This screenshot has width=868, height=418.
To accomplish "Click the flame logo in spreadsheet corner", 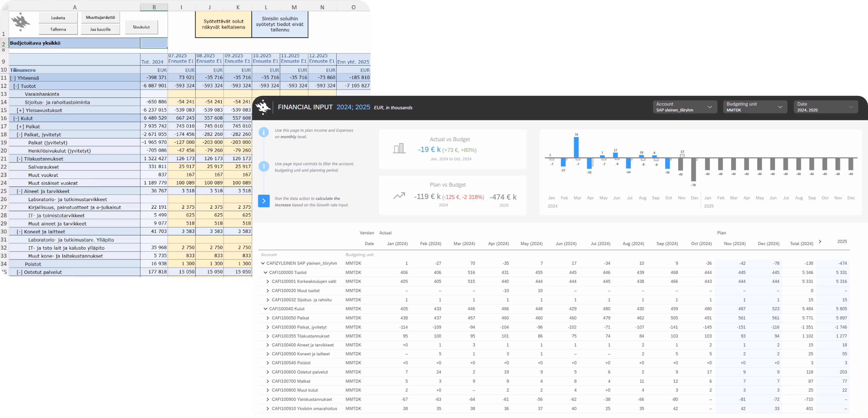I will (21, 22).
